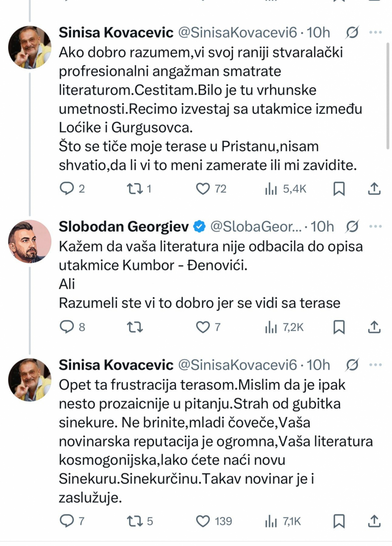This screenshot has height=546, width=392.
Task: Bookmark the tweet about gubitka sinekure
Action: [x=339, y=521]
